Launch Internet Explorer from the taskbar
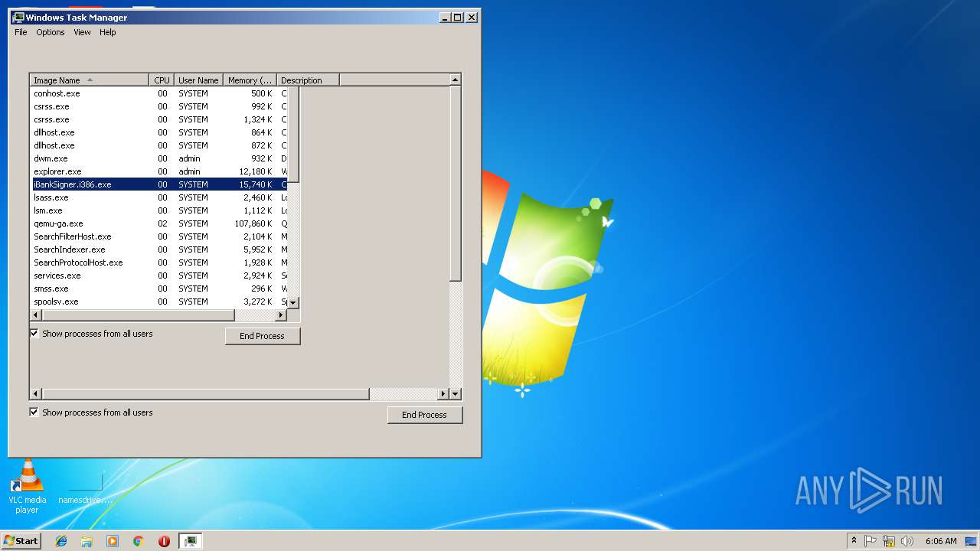Viewport: 980px width, 551px height. click(61, 540)
